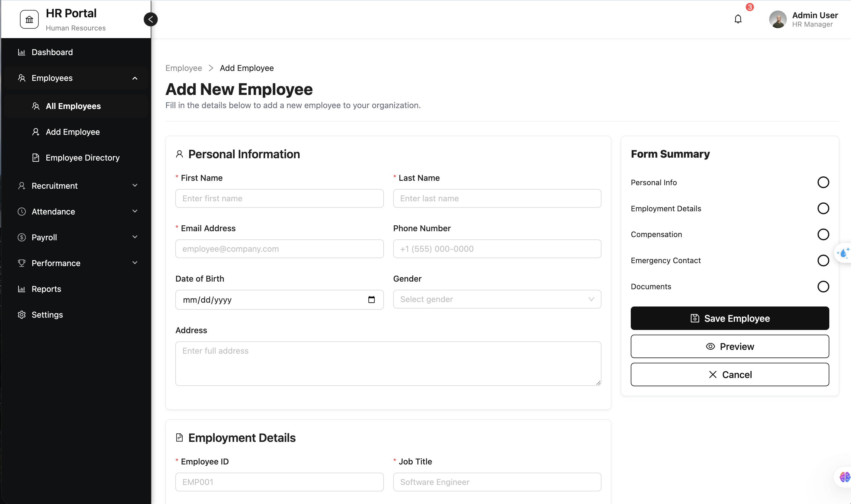This screenshot has width=851, height=504.
Task: Open the Select gender dropdown
Action: click(x=497, y=299)
